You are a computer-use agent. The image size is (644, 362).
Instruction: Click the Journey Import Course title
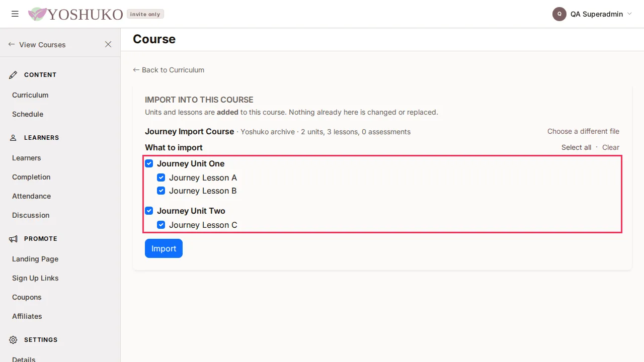tap(190, 131)
